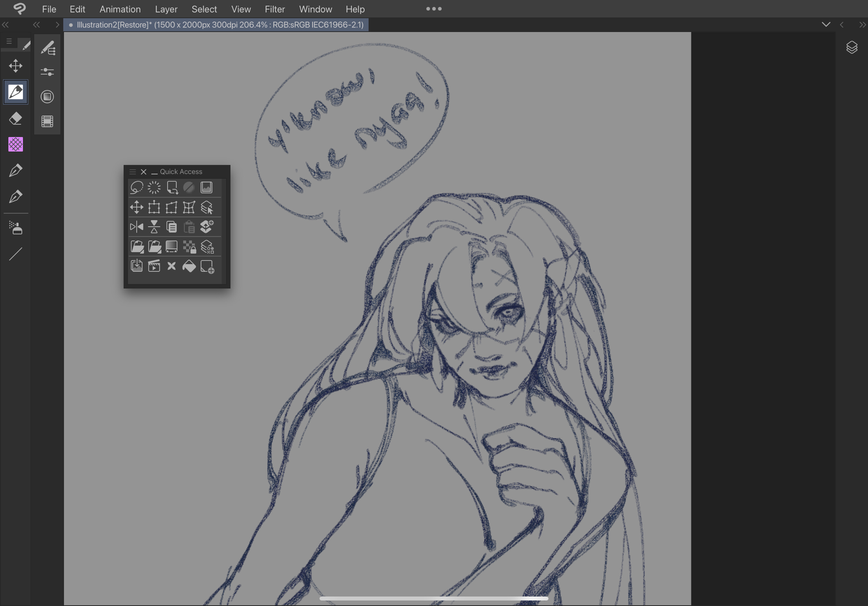Click the three-dot overflow button in the menu bar
This screenshot has height=606, width=868.
click(434, 9)
